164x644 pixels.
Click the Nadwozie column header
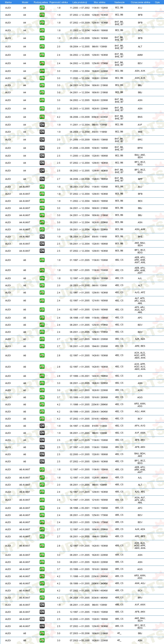120,2
